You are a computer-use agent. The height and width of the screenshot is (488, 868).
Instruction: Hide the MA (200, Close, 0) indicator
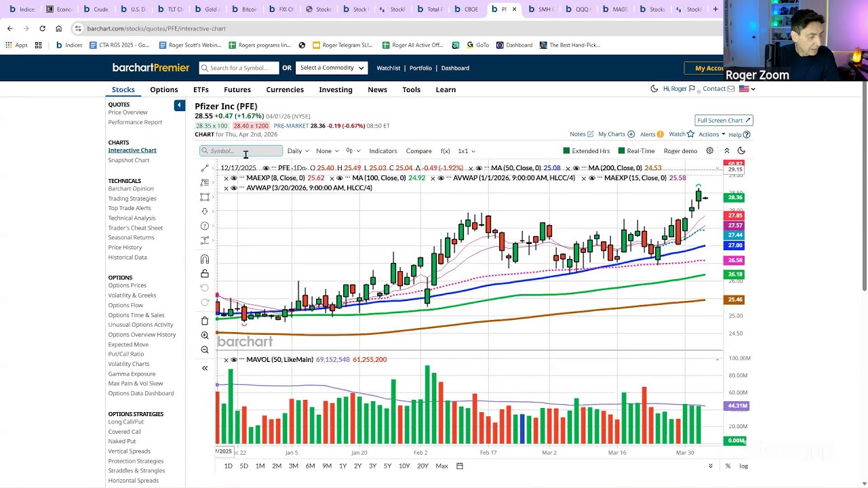tap(576, 168)
